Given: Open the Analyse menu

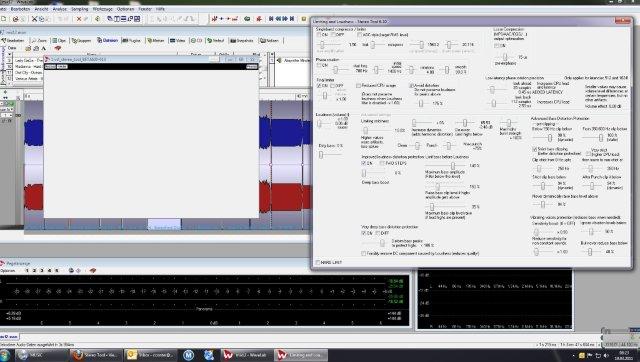Looking at the screenshot, I should pos(60,9).
